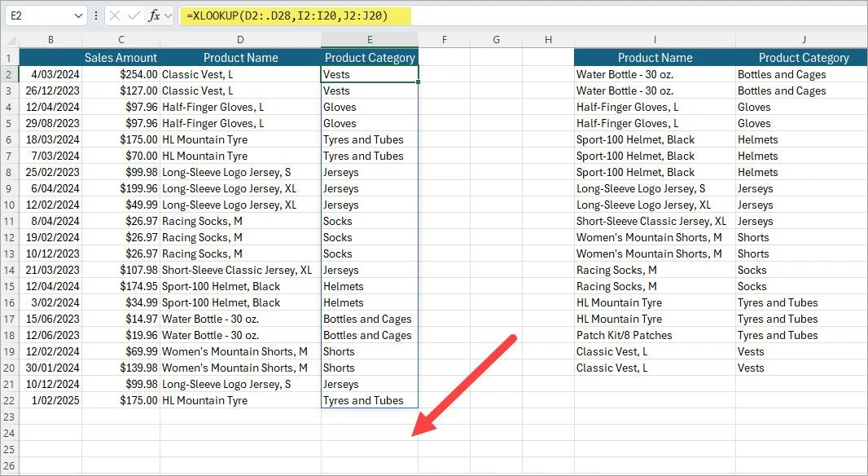
Task: Select the $127.00 sales amount cell
Action: [121, 90]
